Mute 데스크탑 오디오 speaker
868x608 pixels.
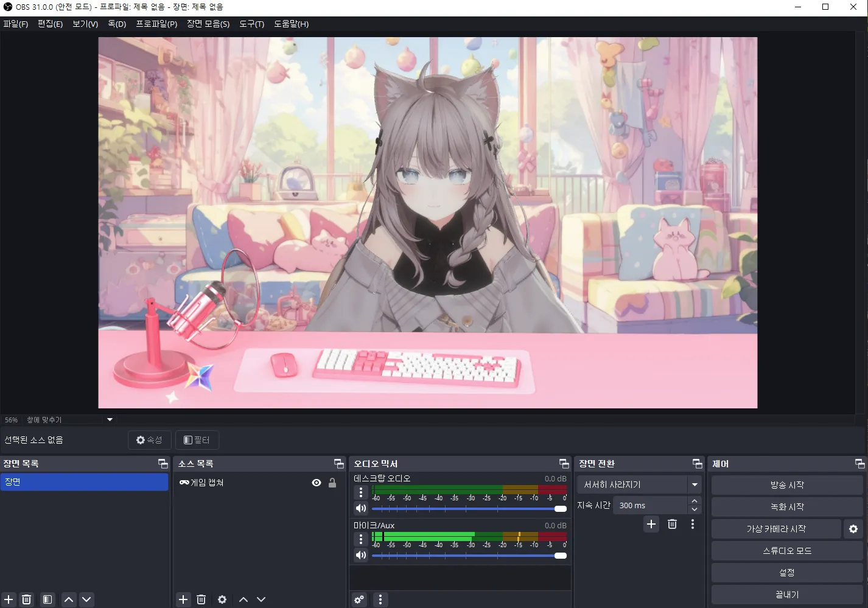tap(361, 508)
